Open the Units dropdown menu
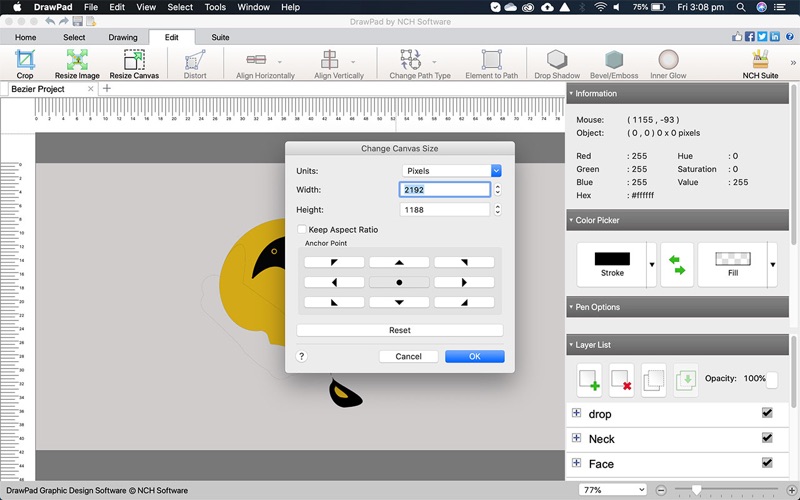The width and height of the screenshot is (800, 500). coord(452,171)
